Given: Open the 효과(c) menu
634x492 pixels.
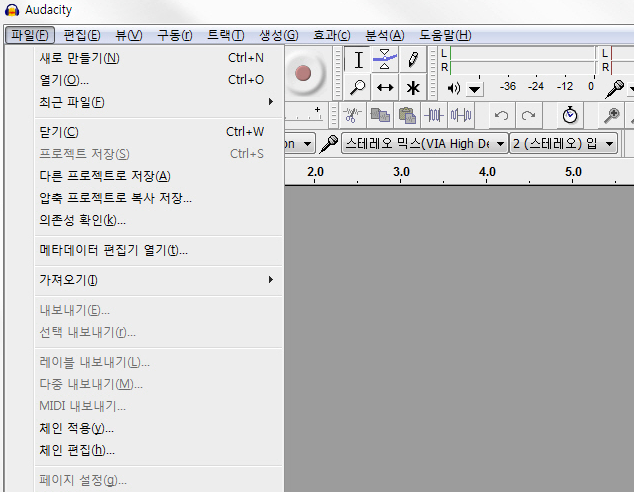Looking at the screenshot, I should tap(332, 35).
